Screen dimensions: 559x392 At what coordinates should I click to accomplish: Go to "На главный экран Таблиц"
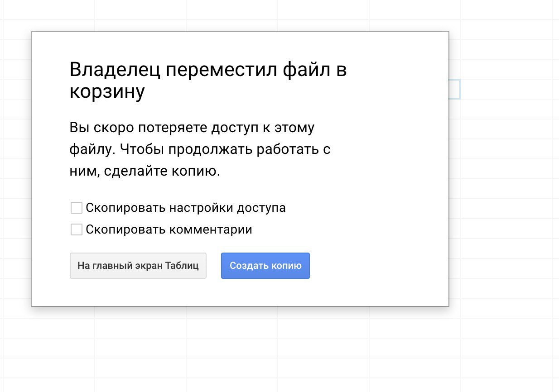tap(138, 266)
